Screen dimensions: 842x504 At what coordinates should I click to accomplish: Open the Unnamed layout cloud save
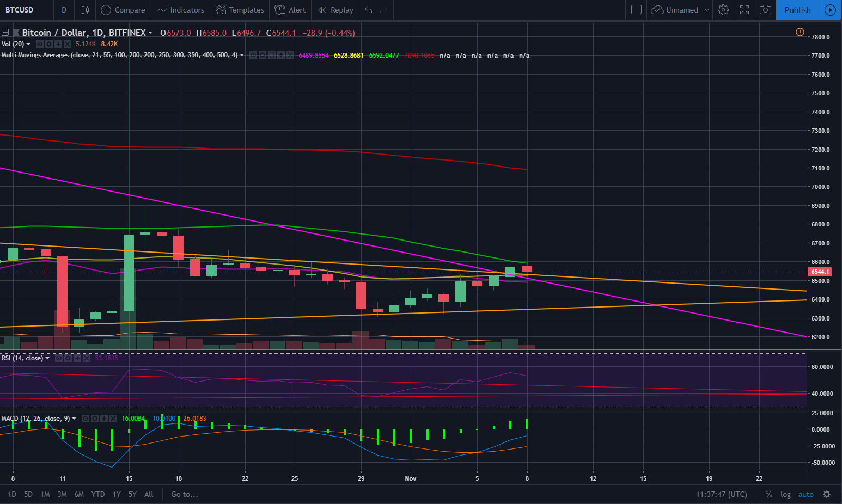click(x=675, y=10)
